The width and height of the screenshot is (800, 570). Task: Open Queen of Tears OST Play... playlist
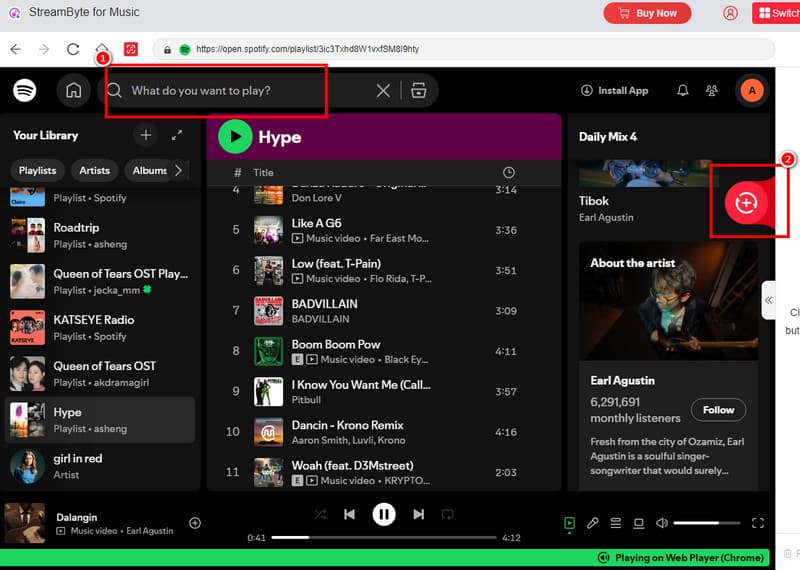pos(100,281)
